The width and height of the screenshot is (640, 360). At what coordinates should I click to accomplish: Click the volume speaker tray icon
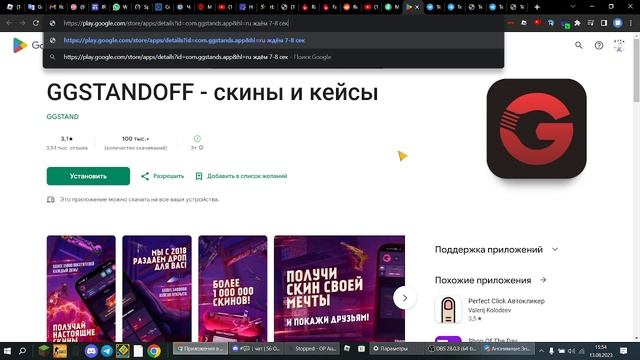tap(571, 351)
